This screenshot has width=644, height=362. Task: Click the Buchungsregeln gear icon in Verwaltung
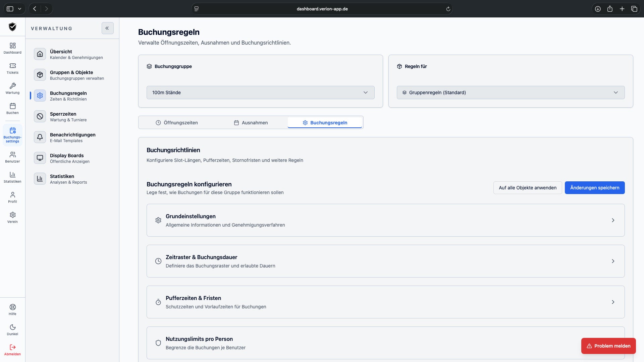click(40, 96)
